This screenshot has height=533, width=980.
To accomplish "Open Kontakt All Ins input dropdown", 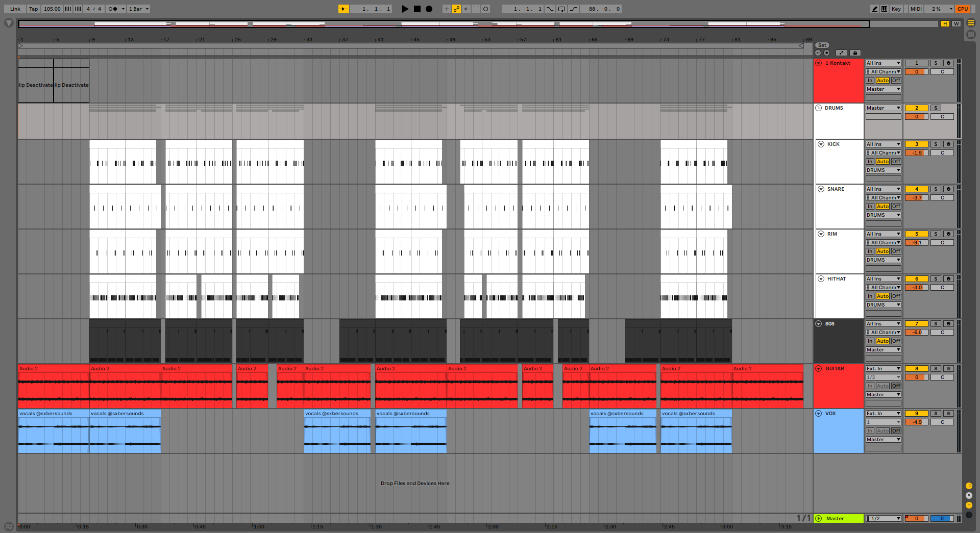I will point(883,63).
